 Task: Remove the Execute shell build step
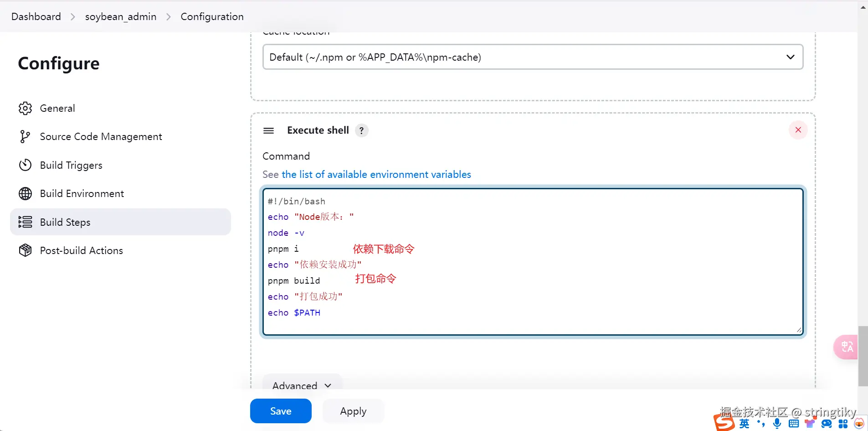point(798,130)
